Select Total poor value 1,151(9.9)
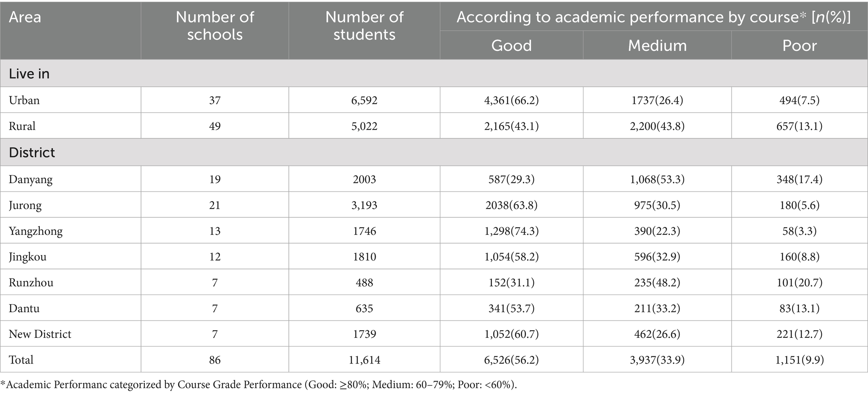 (x=799, y=360)
